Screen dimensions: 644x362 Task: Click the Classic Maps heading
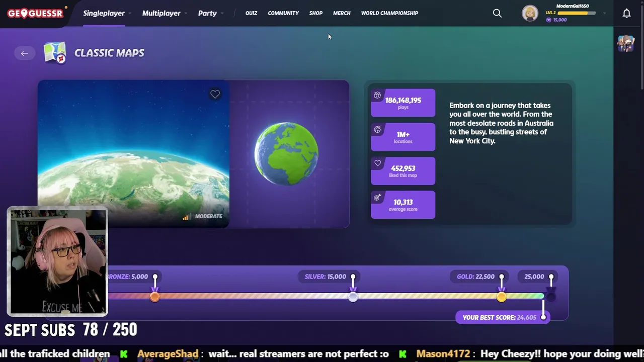[x=109, y=53]
